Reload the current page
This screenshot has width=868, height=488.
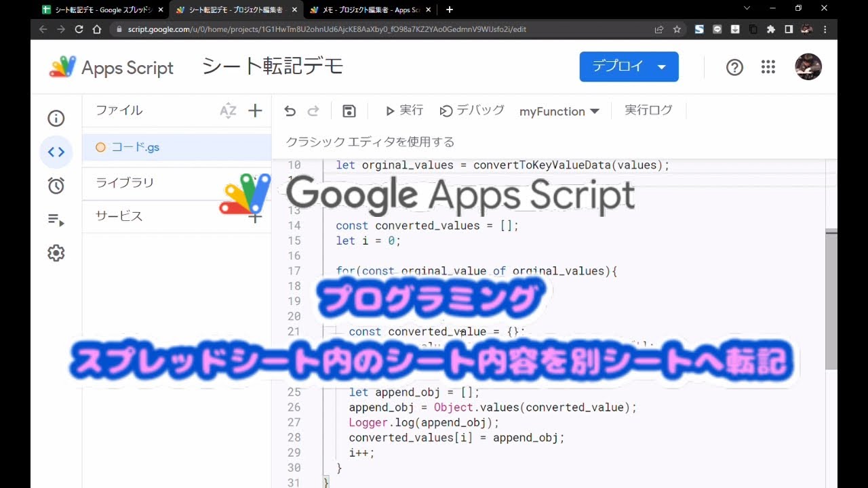point(79,29)
